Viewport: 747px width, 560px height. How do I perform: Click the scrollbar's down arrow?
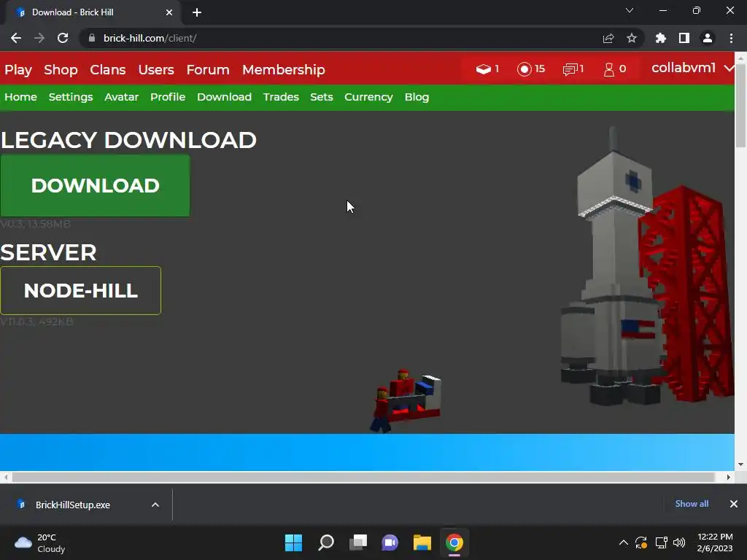pos(741,464)
